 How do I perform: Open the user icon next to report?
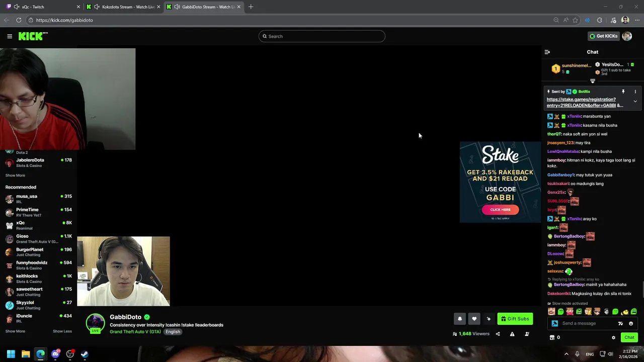coord(527,334)
